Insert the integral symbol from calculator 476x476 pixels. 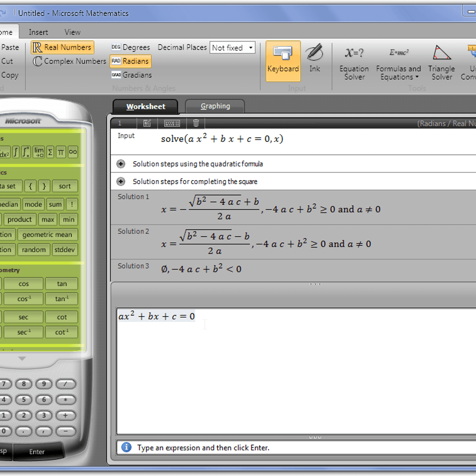tap(16, 152)
